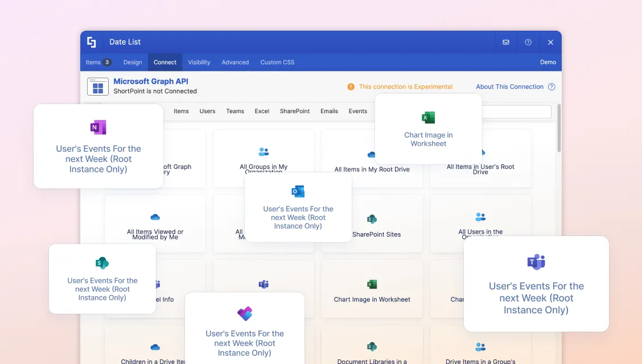Click the help question mark in the title bar
Viewport: 642px width, 364px height.
pos(528,42)
